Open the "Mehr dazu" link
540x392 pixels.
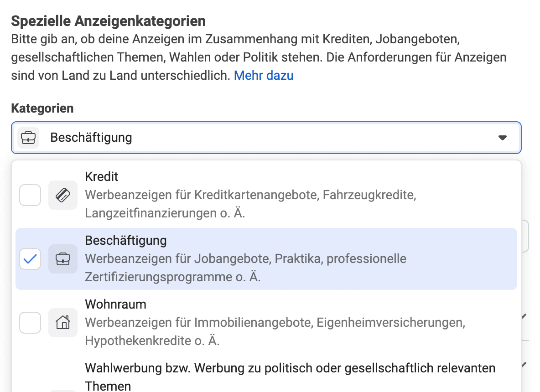click(x=264, y=75)
